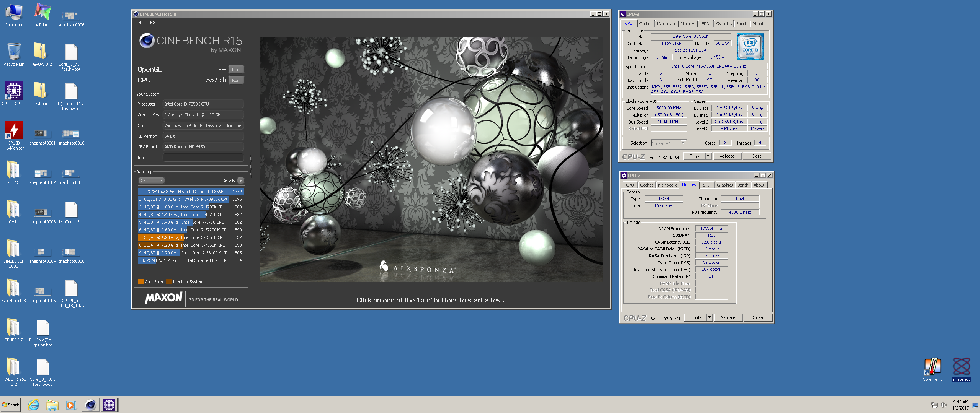Select ranking row Intel Xeon CPU X5650

coord(191,192)
